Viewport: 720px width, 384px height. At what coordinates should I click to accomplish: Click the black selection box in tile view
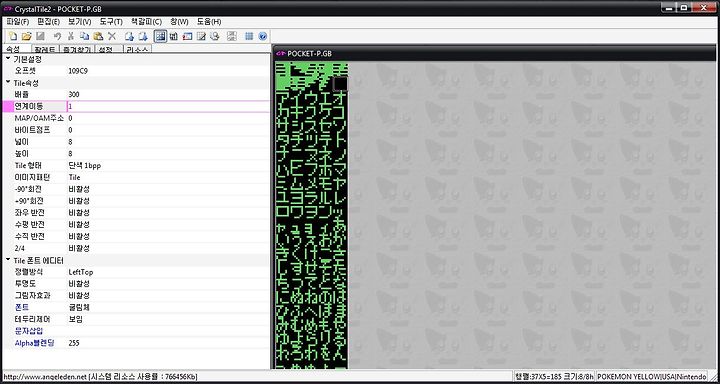coord(340,85)
